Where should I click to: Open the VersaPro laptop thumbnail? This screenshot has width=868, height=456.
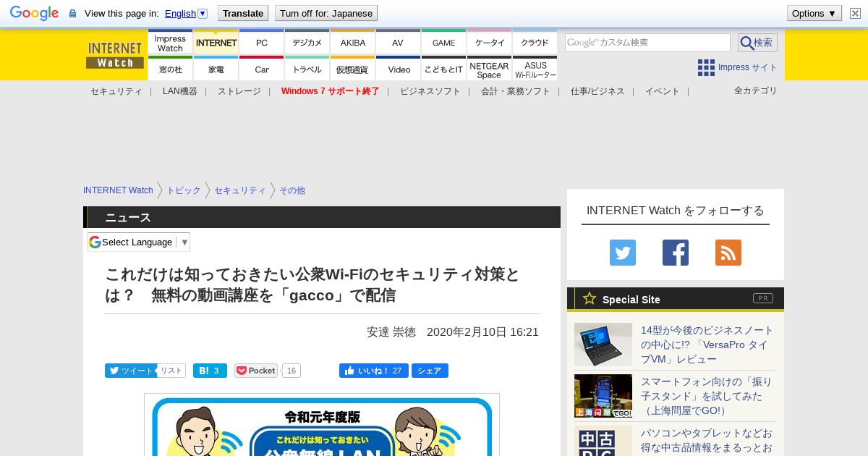tap(603, 345)
